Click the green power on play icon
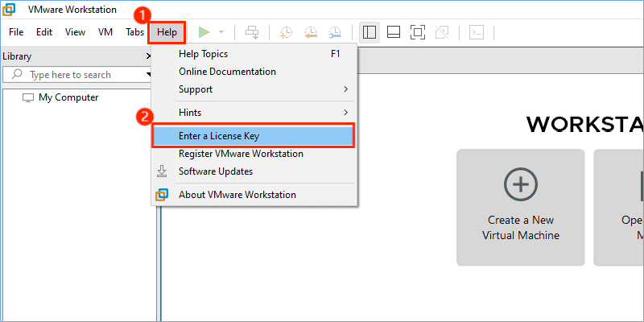644x322 pixels. coord(204,32)
